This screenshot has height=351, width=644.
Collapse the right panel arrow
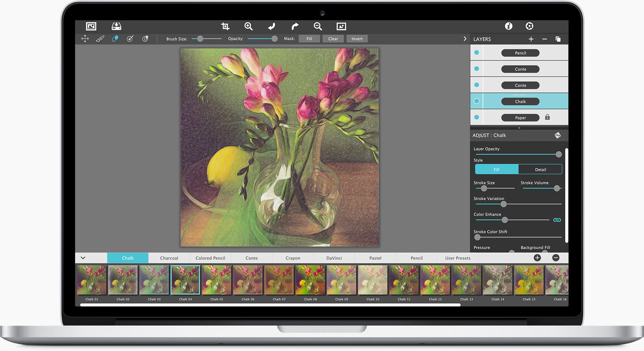(465, 39)
